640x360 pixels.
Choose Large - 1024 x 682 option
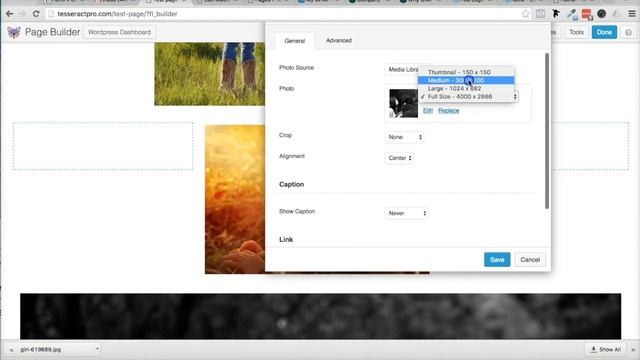click(x=466, y=89)
